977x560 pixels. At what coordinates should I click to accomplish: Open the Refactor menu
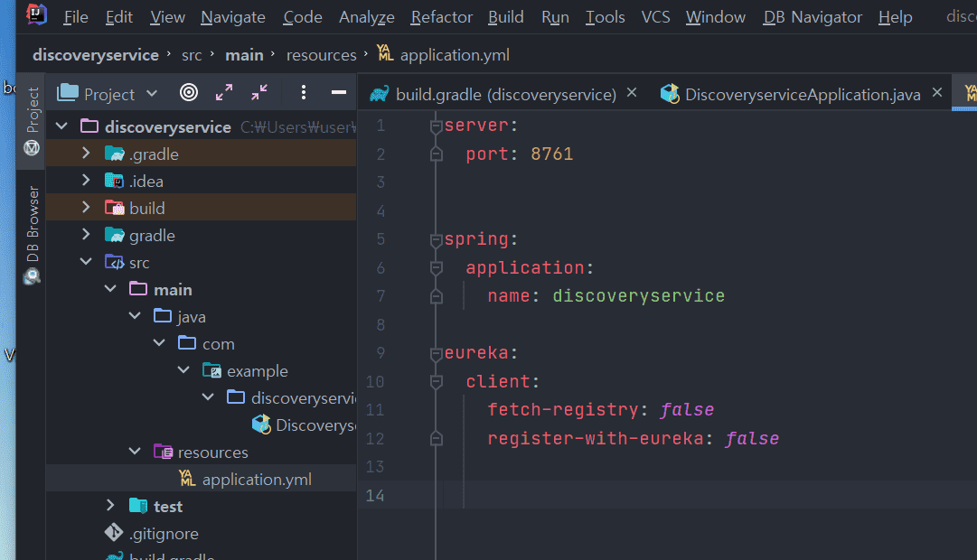(441, 17)
